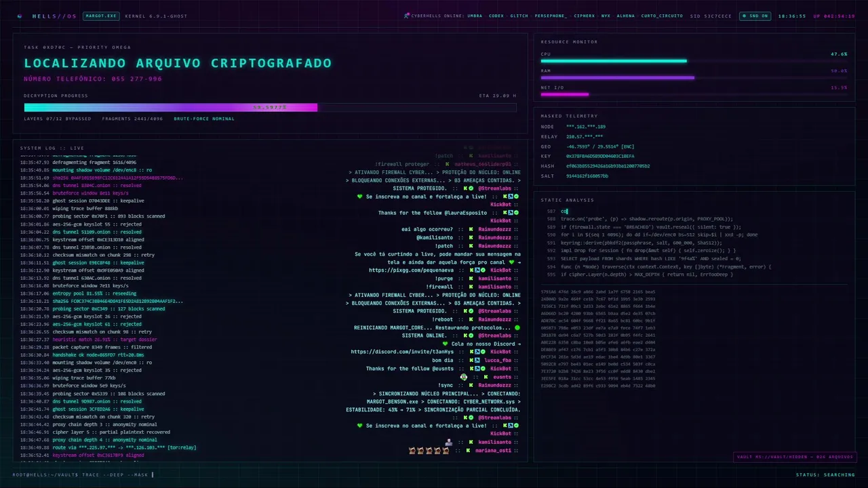Click the rocket icon beside CYBERHELLS ONLINE
868x488 pixels.
point(406,16)
